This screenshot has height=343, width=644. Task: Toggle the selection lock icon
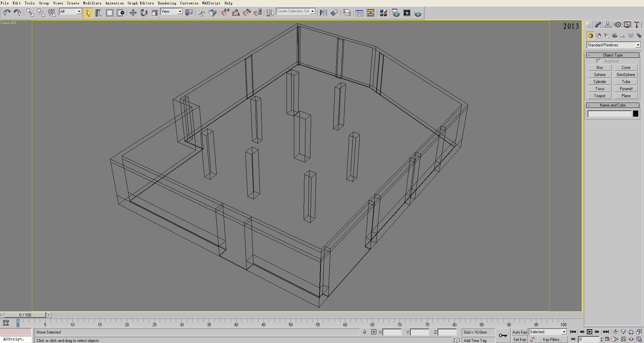(x=365, y=332)
